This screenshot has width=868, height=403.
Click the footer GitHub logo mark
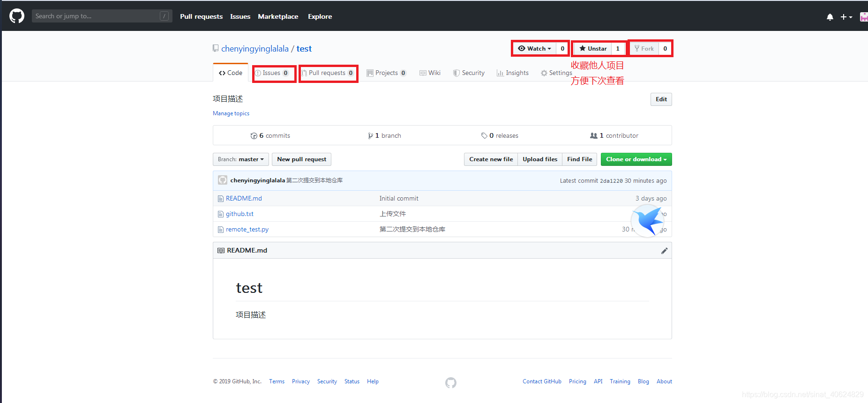point(451,383)
